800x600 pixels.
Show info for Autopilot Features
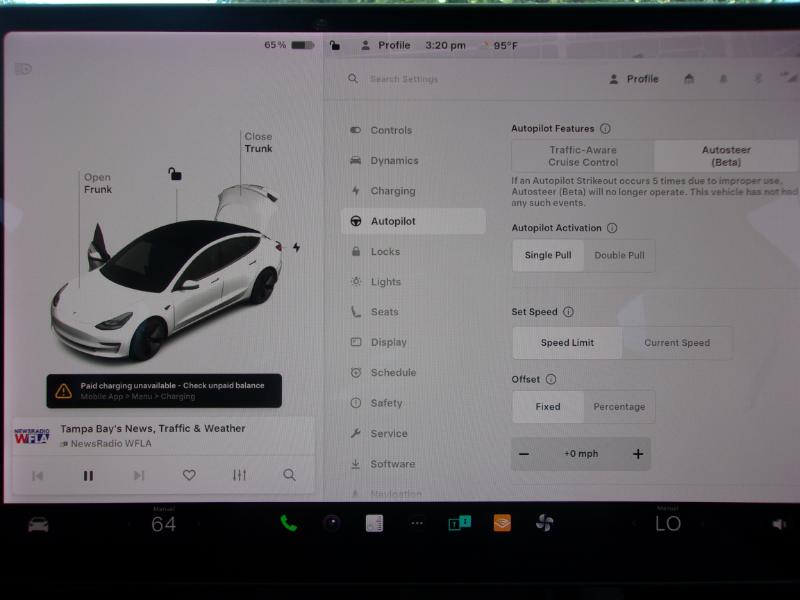coord(605,129)
